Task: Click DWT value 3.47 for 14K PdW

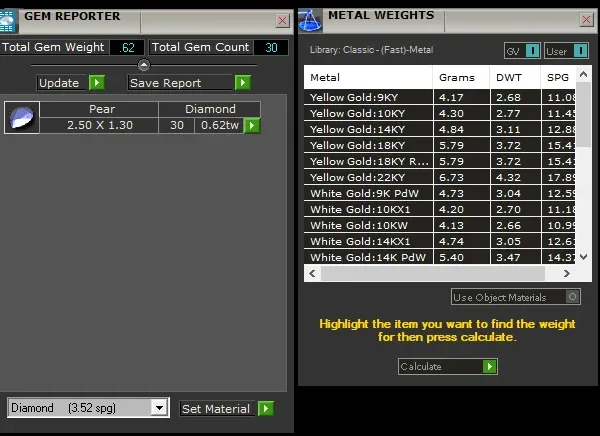Action: [x=509, y=257]
